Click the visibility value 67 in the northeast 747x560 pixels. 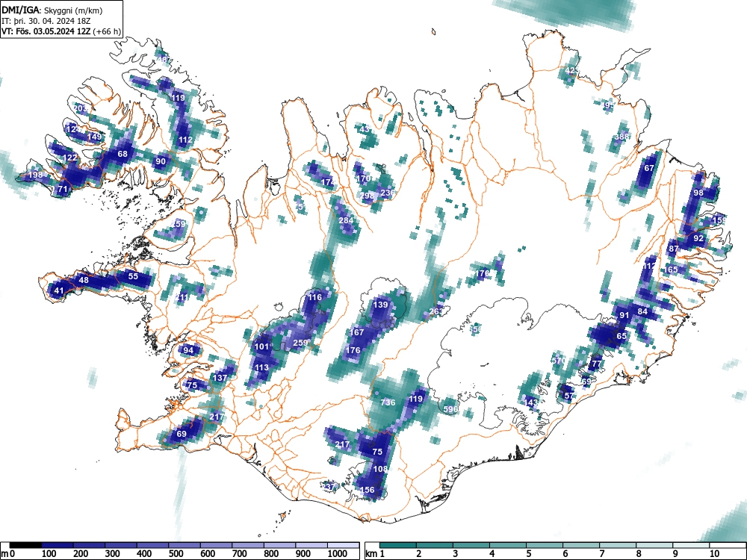[649, 168]
